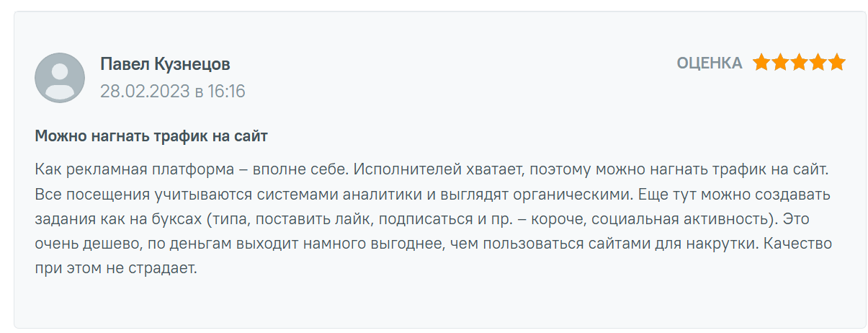Select the fifth (last) rating star
Viewport: 868px width, 333px height.
click(836, 63)
